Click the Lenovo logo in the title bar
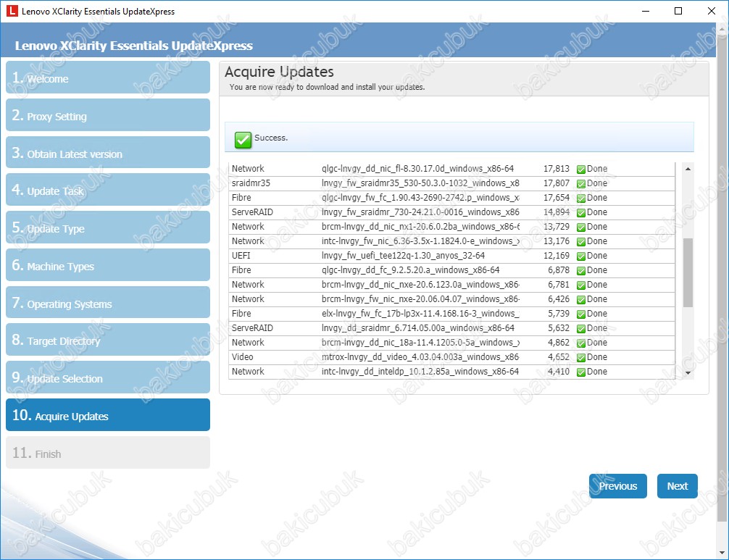Screen dimensions: 729x560 12,11
